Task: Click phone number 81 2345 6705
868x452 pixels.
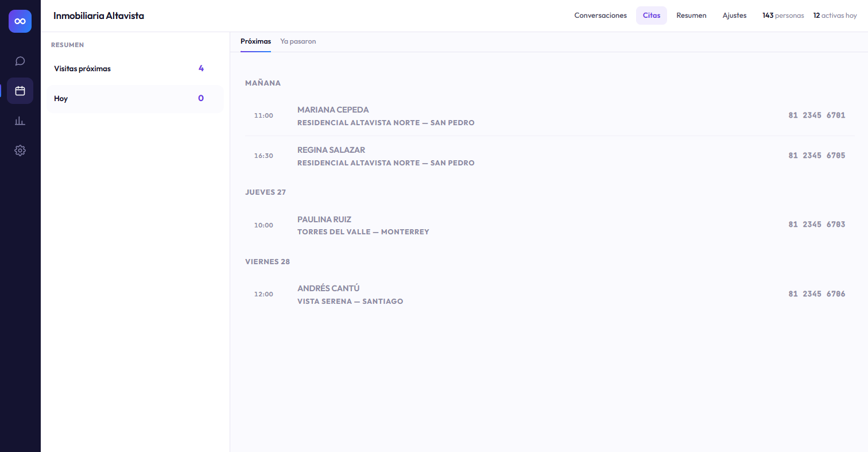Action: tap(817, 156)
